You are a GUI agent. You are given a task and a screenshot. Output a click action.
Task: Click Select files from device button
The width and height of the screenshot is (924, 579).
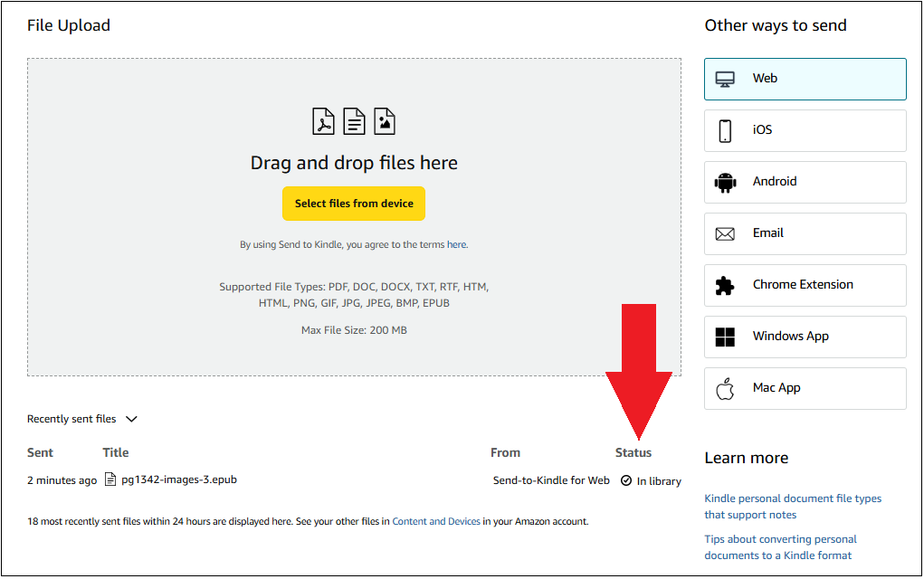(x=354, y=204)
